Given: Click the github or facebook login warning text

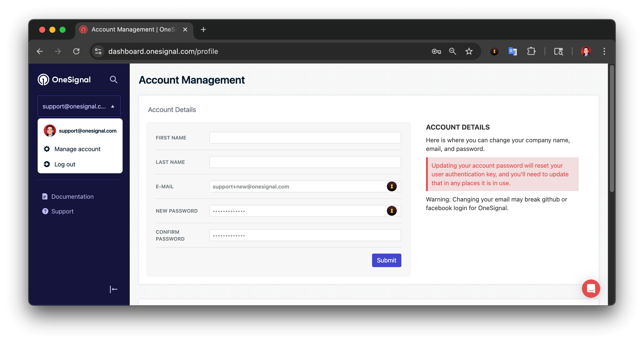Looking at the screenshot, I should (496, 204).
